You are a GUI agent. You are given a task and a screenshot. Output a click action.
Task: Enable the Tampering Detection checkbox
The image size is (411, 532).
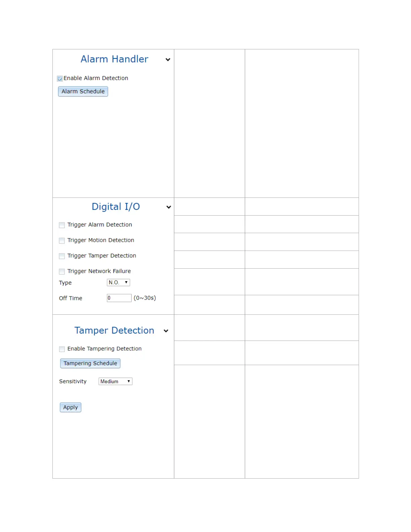(62, 349)
